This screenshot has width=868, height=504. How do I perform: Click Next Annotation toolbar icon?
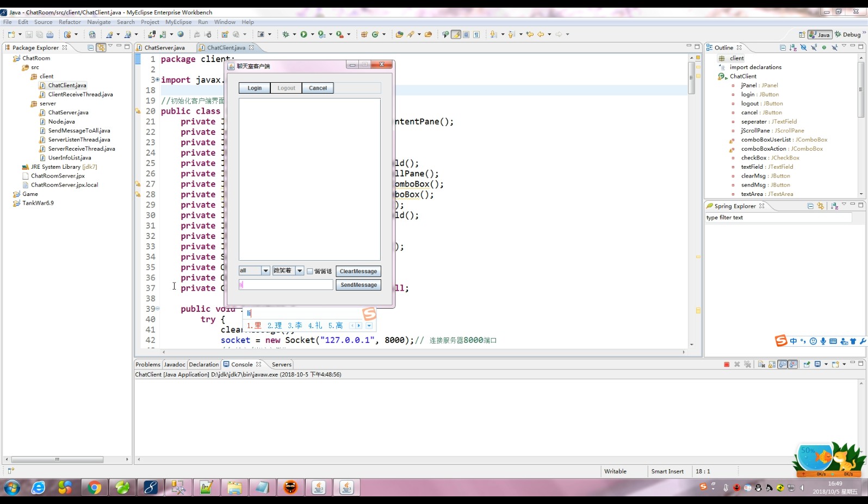point(493,34)
